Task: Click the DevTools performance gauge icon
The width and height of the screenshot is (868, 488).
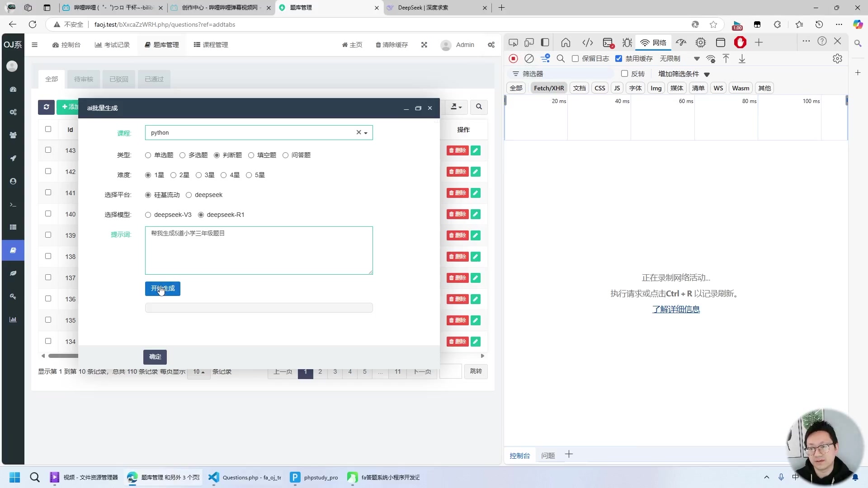Action: click(x=681, y=42)
